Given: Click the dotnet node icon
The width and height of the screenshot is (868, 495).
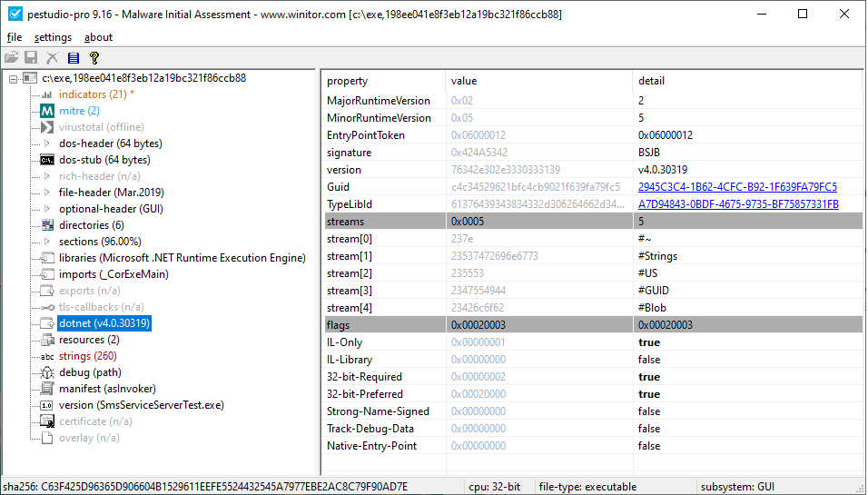Looking at the screenshot, I should 47,323.
